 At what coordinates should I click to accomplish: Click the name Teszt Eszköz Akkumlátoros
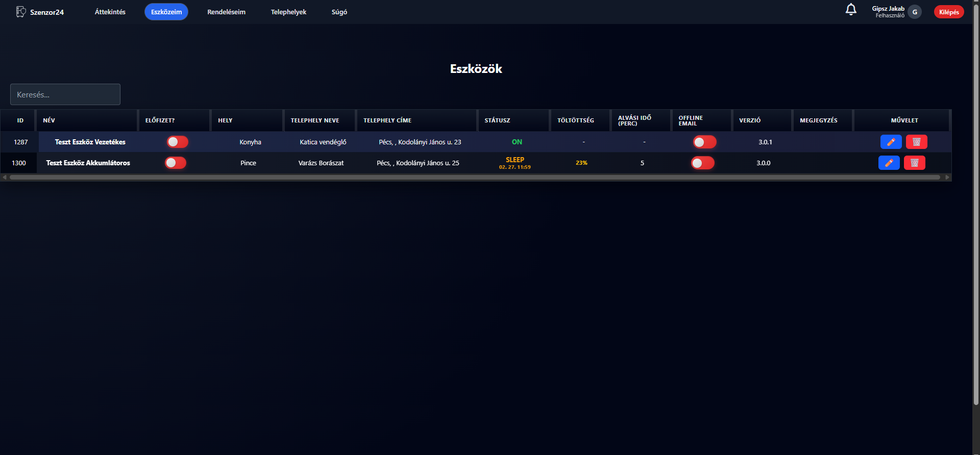point(88,163)
